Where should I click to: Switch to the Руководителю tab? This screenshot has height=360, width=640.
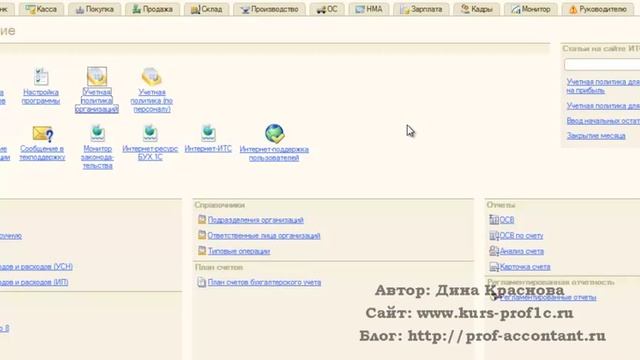tap(598, 9)
